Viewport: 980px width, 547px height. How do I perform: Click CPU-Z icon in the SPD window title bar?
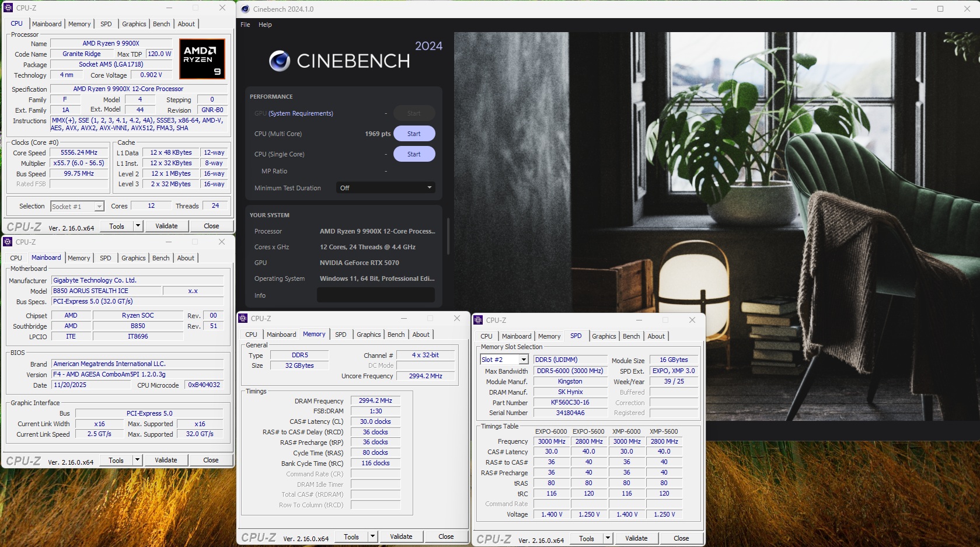pos(479,320)
